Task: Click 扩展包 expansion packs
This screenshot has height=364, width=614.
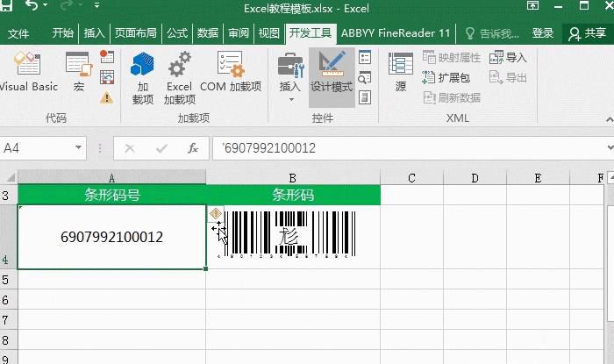Action: [446, 77]
